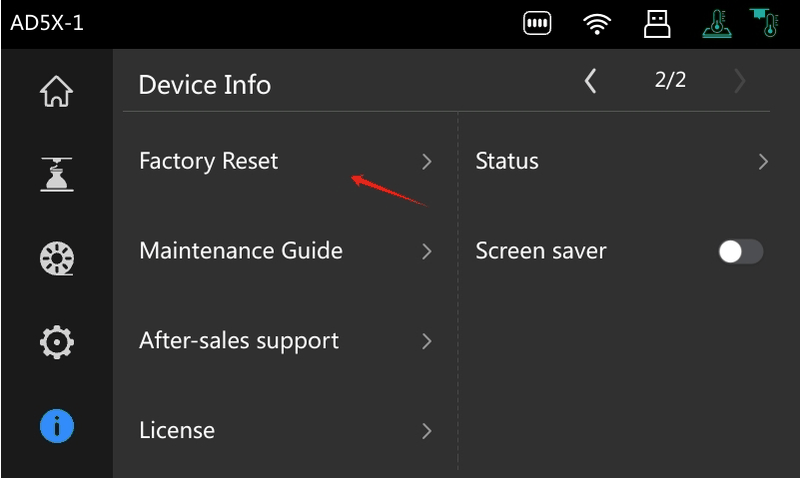Tap the USB drive status icon
Screen dimensions: 800x478
(656, 24)
